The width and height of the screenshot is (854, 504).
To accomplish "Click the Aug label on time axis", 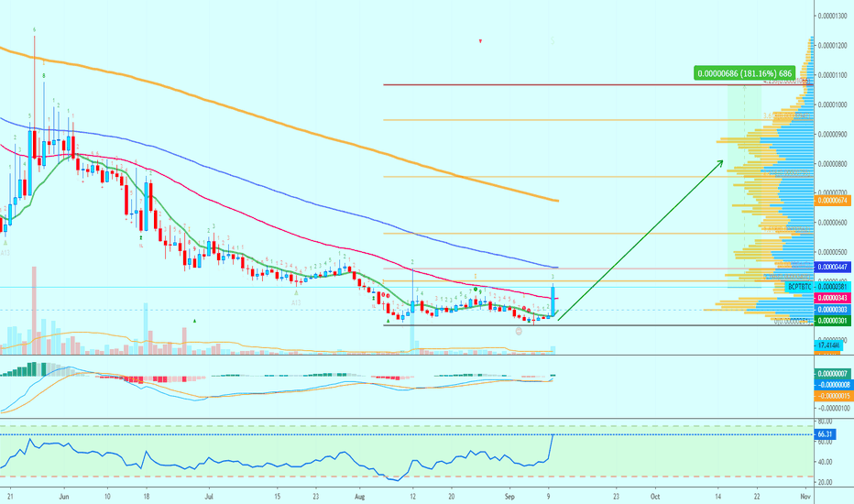I will 359,497.
